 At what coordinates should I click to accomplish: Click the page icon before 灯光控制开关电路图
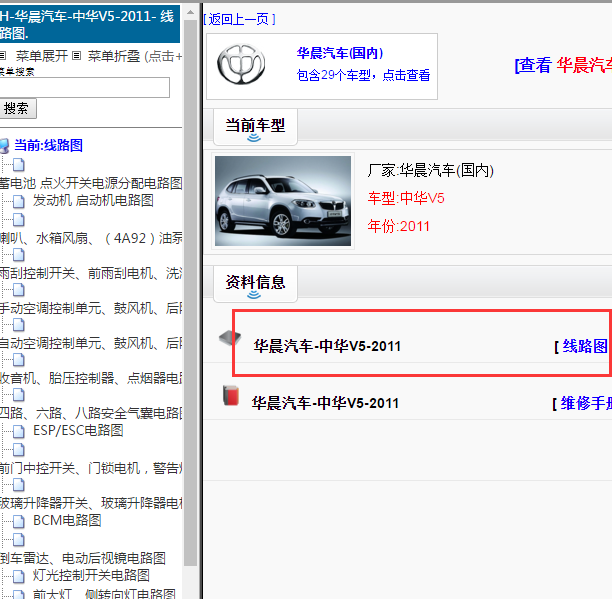pyautogui.click(x=18, y=576)
